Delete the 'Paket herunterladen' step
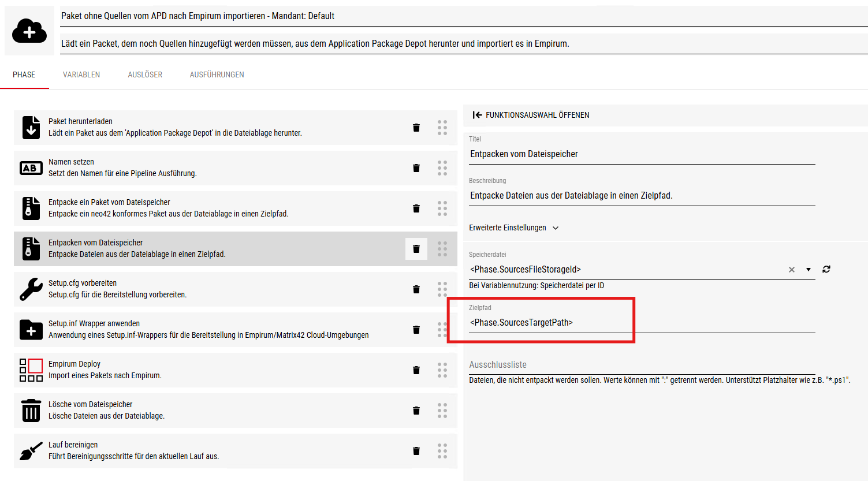868x481 pixels. coord(416,128)
